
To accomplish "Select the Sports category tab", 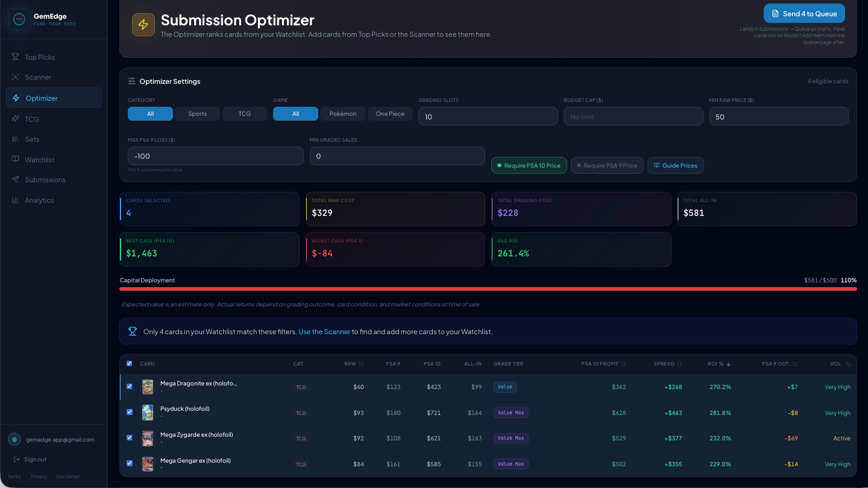I will [197, 113].
